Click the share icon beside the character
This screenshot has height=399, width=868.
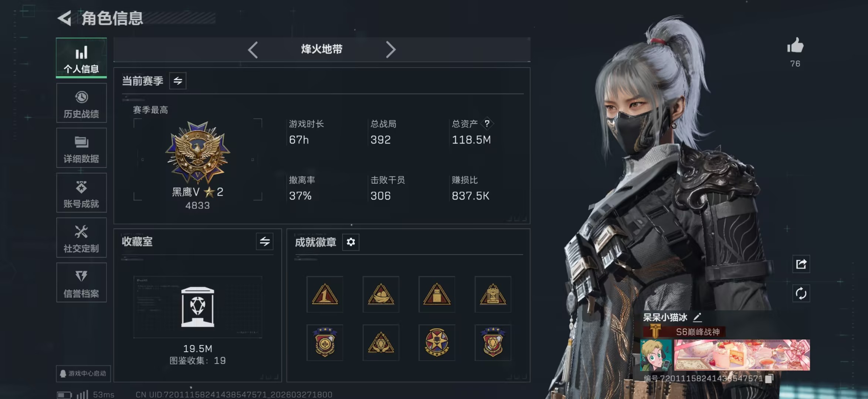[x=801, y=264]
